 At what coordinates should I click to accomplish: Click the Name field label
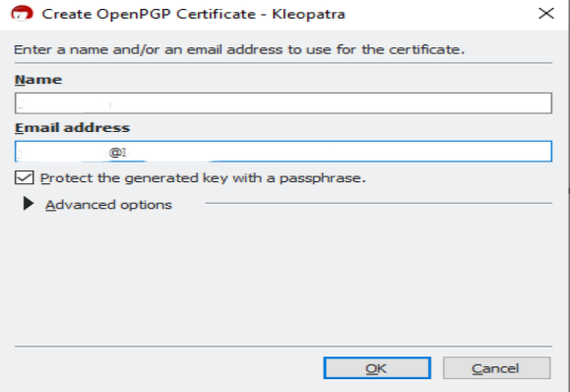coord(38,80)
